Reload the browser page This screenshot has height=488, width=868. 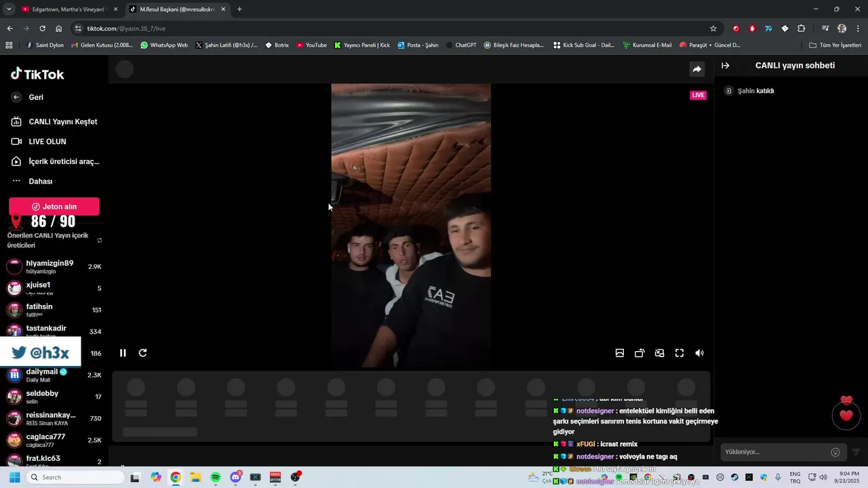point(42,28)
